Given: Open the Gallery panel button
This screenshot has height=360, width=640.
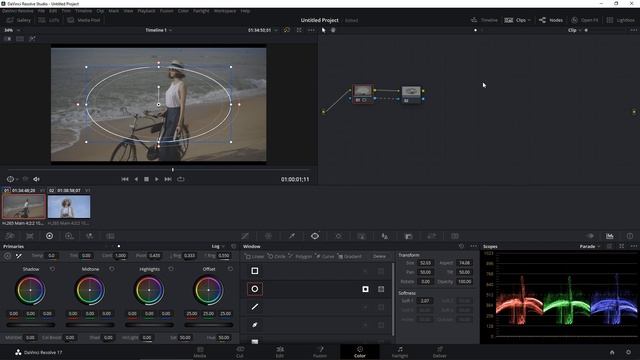Looking at the screenshot, I should point(18,20).
